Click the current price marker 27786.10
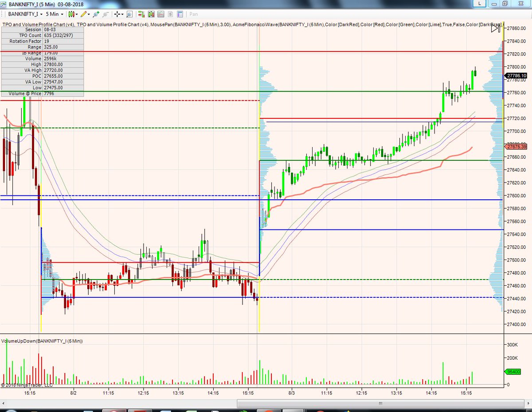 517,76
